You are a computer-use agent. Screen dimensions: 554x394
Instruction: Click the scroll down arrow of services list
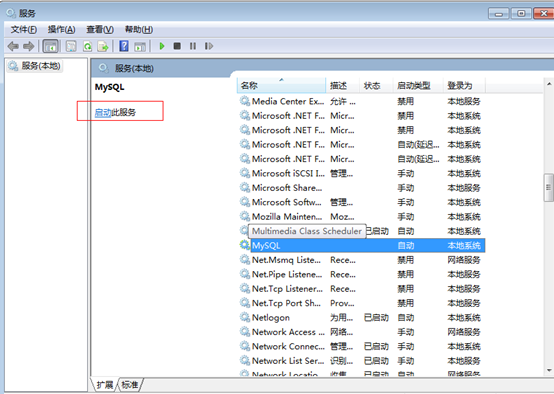[549, 370]
